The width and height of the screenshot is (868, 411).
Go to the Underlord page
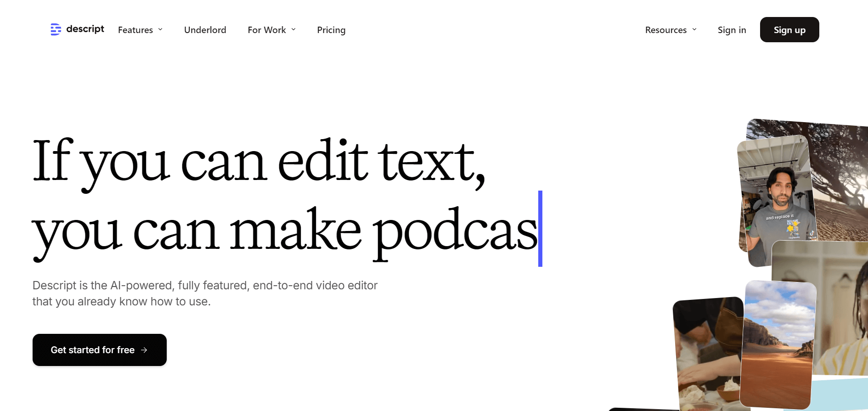pos(205,30)
